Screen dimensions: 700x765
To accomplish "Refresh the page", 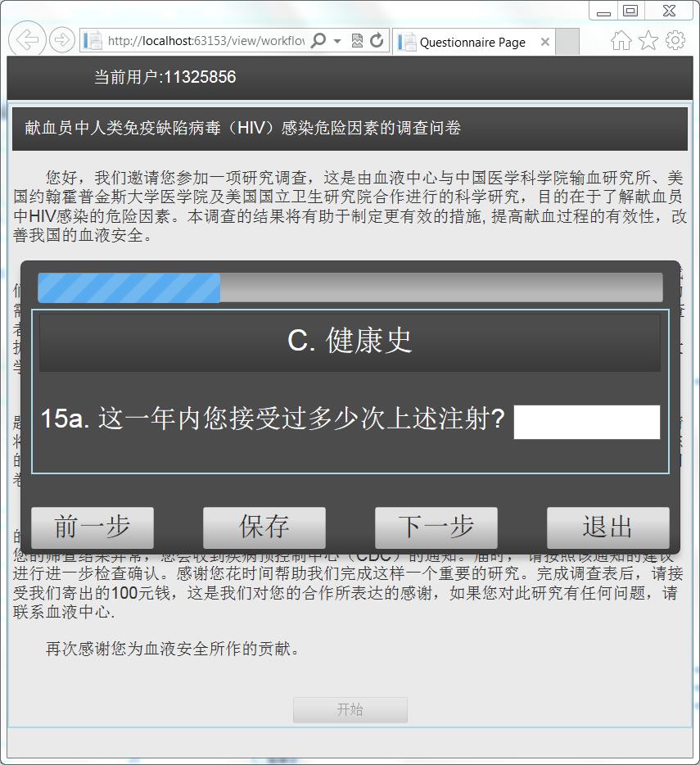I will [x=377, y=40].
